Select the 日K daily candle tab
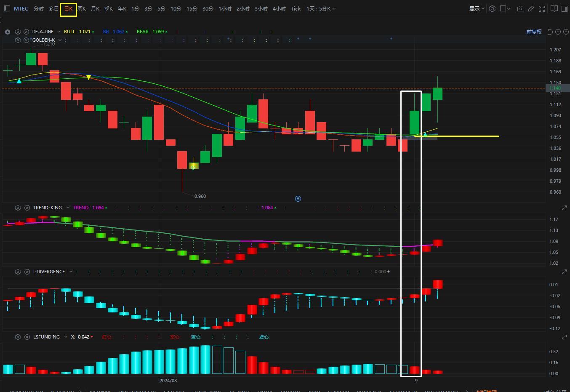 [68, 8]
